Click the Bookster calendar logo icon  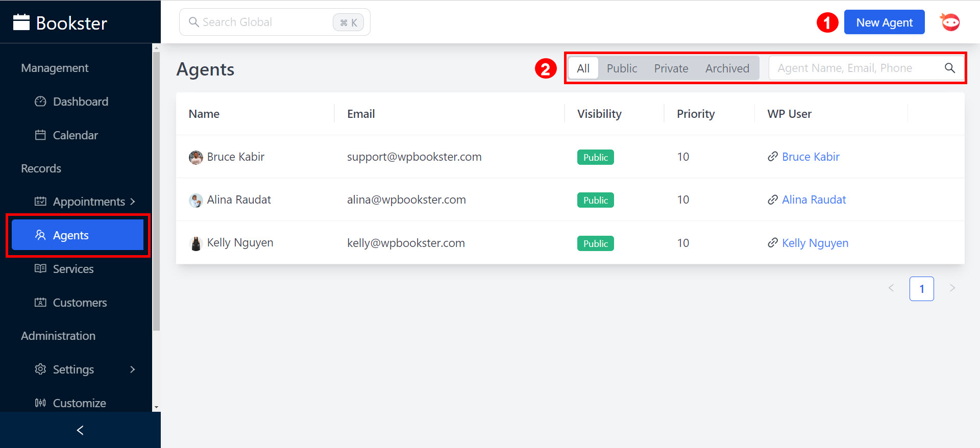21,22
